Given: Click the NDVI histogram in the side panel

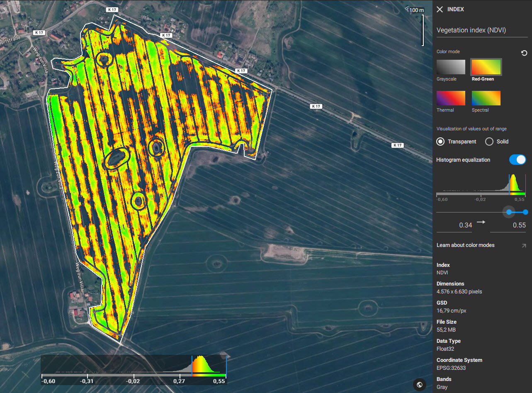Looking at the screenshot, I should [481, 187].
